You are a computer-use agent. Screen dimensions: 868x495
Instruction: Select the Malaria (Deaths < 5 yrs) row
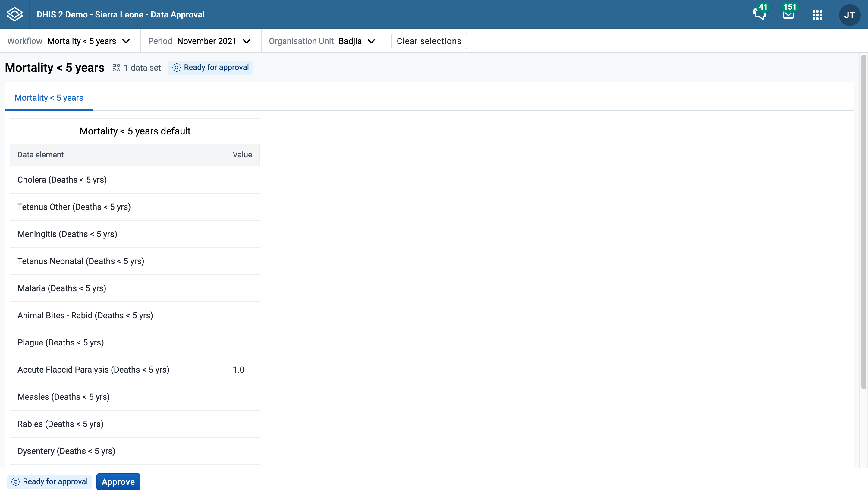click(135, 288)
